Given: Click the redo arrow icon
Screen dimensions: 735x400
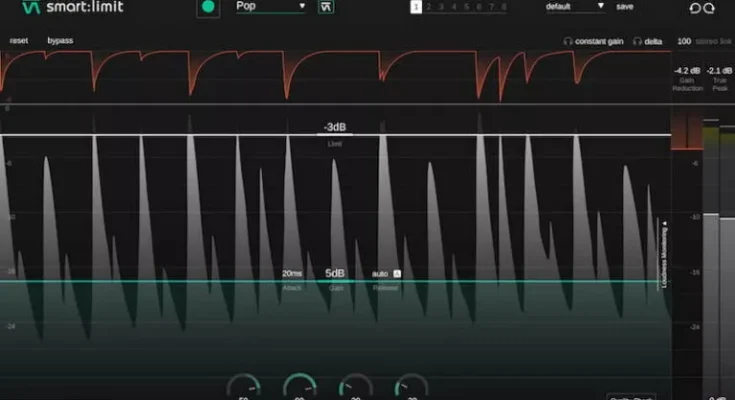Looking at the screenshot, I should (711, 8).
